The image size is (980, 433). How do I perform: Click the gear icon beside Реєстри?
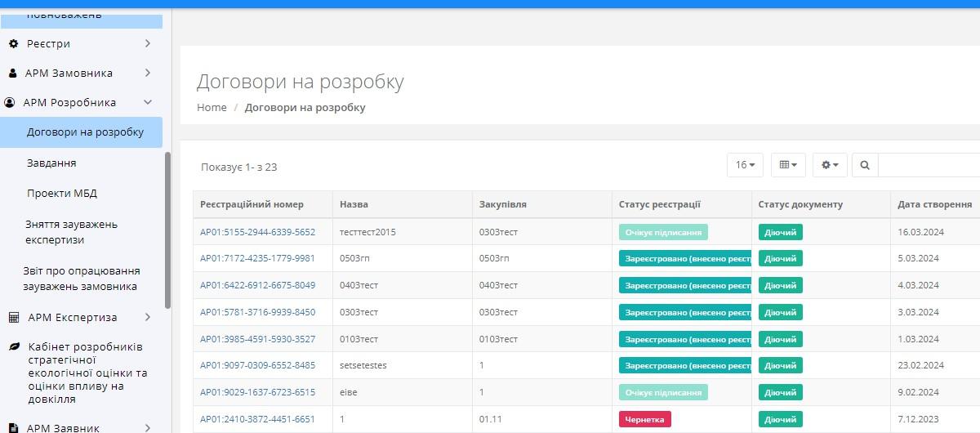[13, 43]
